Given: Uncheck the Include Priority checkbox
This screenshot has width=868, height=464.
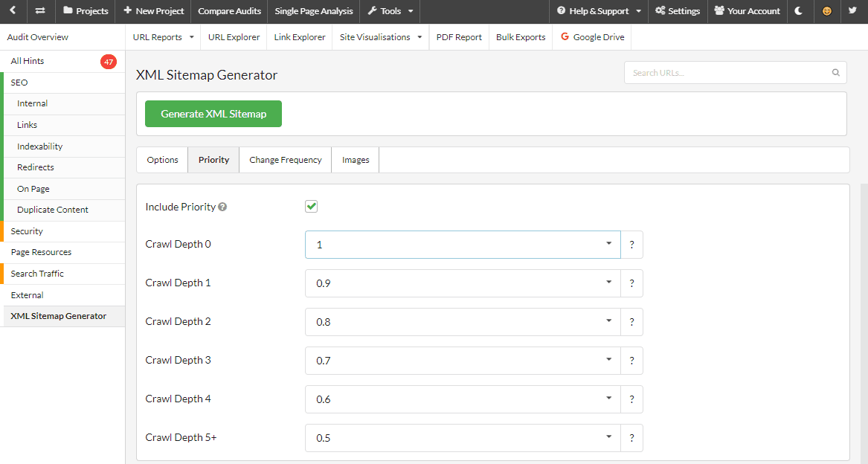Looking at the screenshot, I should (x=311, y=207).
